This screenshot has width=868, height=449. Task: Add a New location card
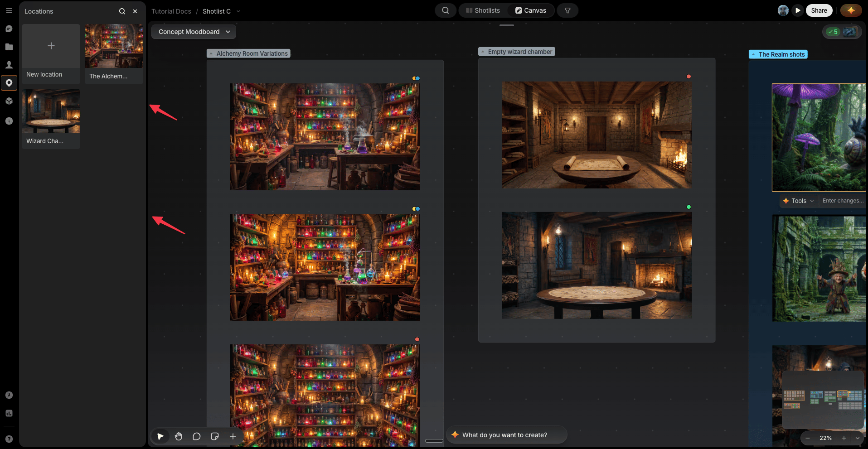point(51,54)
